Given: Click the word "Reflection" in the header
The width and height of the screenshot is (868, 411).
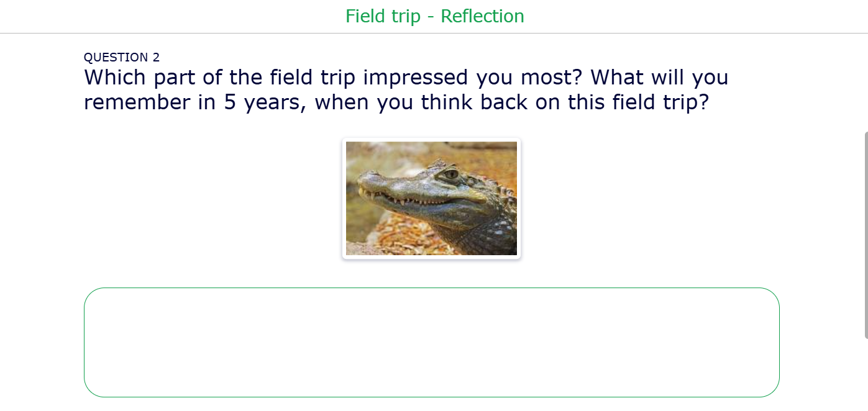Looking at the screenshot, I should [x=482, y=16].
